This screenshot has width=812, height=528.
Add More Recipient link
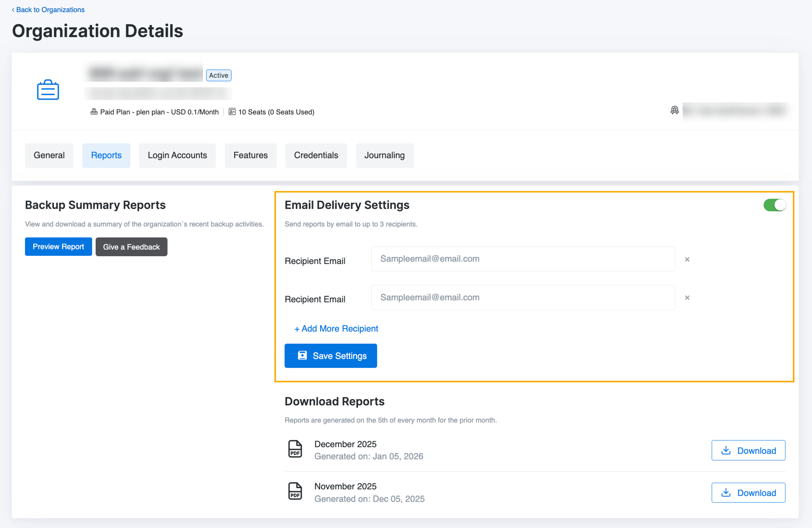coord(336,328)
